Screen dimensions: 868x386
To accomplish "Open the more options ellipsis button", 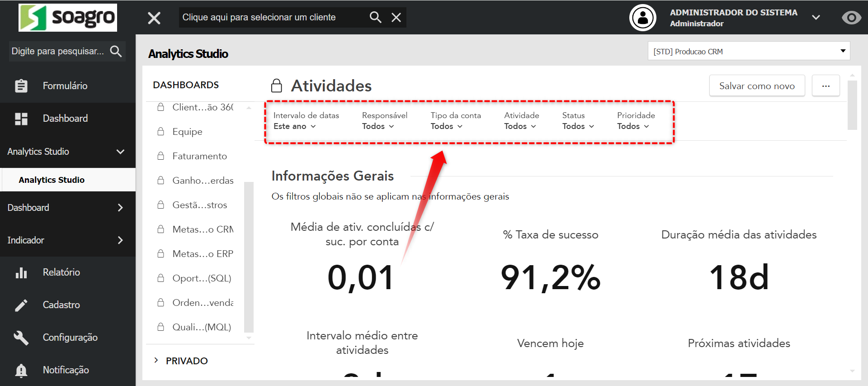I will point(826,86).
